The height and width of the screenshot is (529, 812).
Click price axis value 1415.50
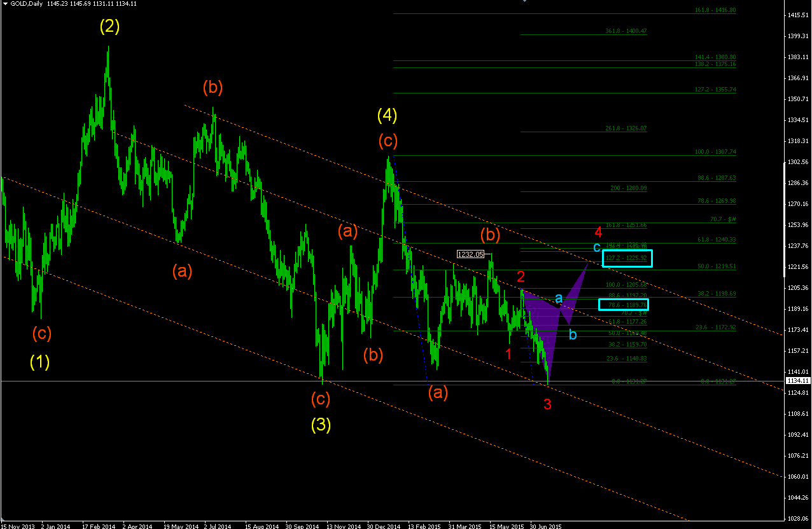click(x=797, y=15)
